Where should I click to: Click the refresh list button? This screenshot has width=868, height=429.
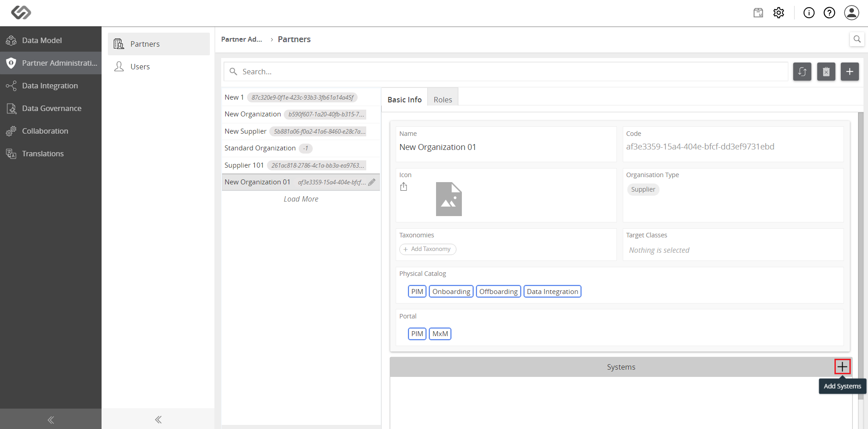802,72
